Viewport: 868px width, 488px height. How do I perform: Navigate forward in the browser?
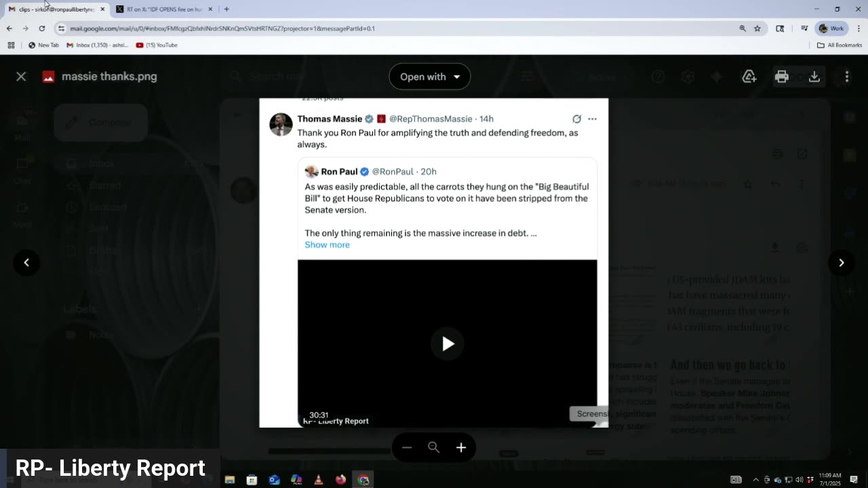26,28
